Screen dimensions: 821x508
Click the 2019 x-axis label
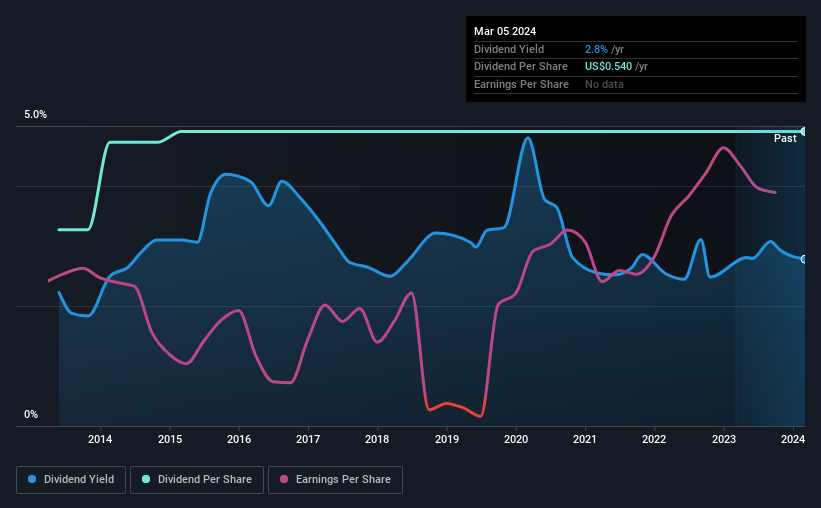pyautogui.click(x=447, y=439)
